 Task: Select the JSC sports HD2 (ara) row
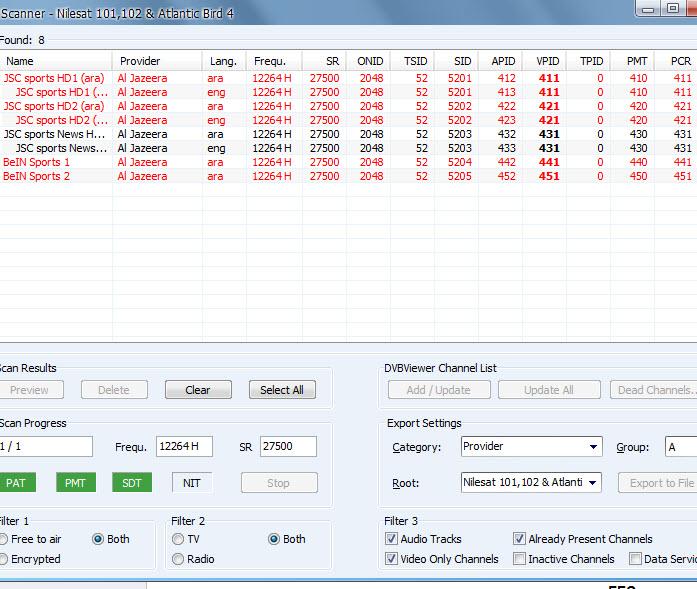coord(348,106)
